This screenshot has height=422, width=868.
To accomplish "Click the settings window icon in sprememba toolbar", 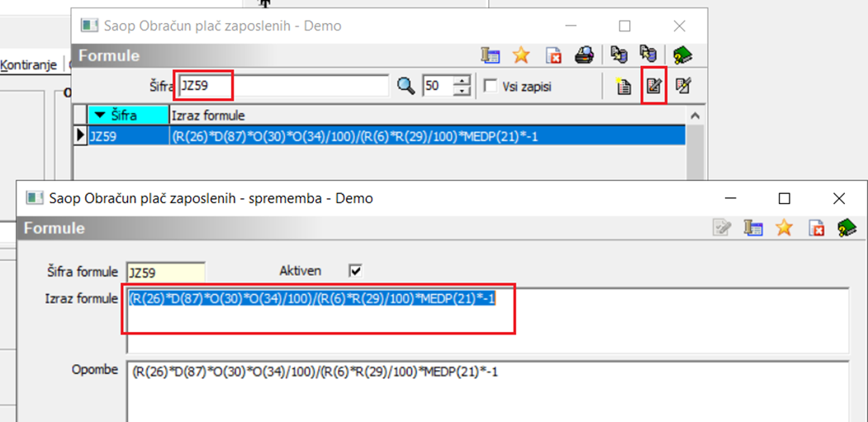I will coord(753,228).
